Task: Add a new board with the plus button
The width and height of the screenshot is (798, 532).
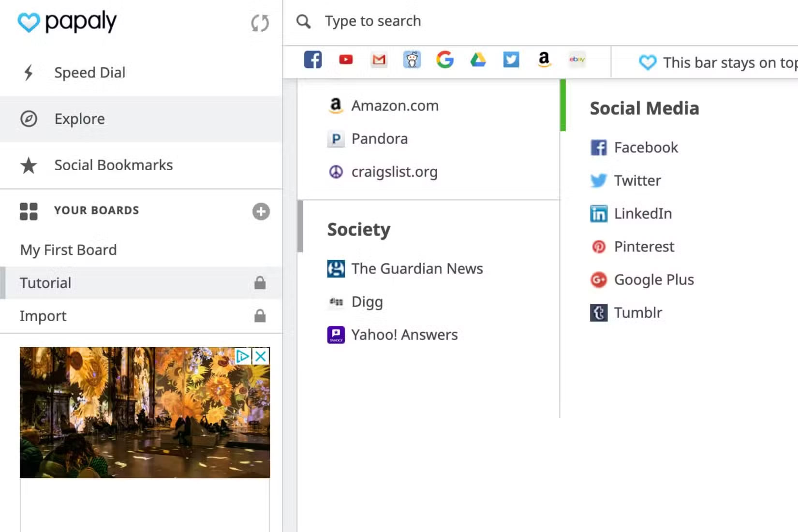Action: coord(261,211)
